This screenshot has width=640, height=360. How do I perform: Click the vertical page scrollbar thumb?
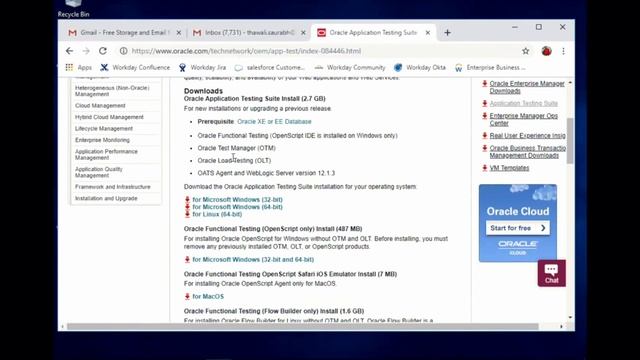(570, 141)
